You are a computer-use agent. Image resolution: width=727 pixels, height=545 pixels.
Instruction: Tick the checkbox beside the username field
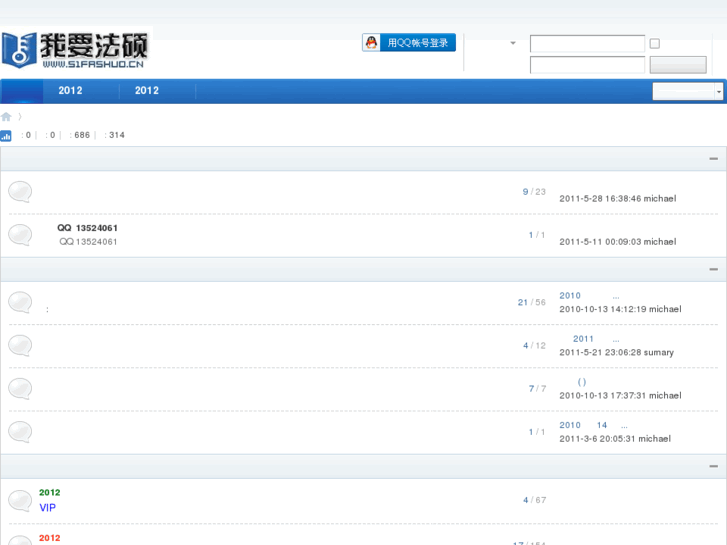point(655,44)
